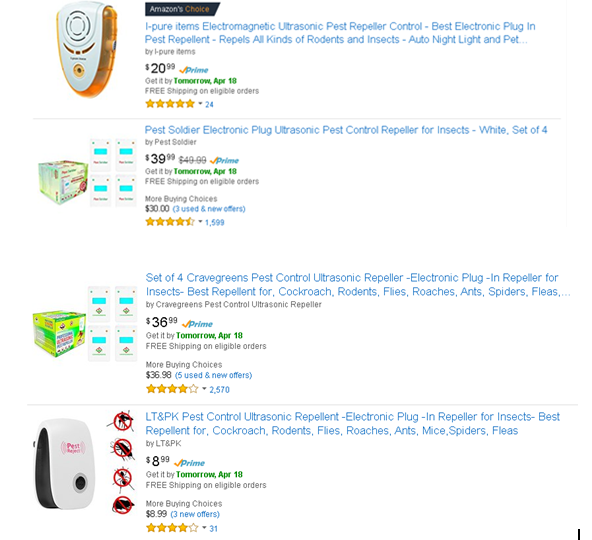This screenshot has height=540, width=592.
Task: Click Prime logo next to $36.99 price
Action: tap(197, 324)
